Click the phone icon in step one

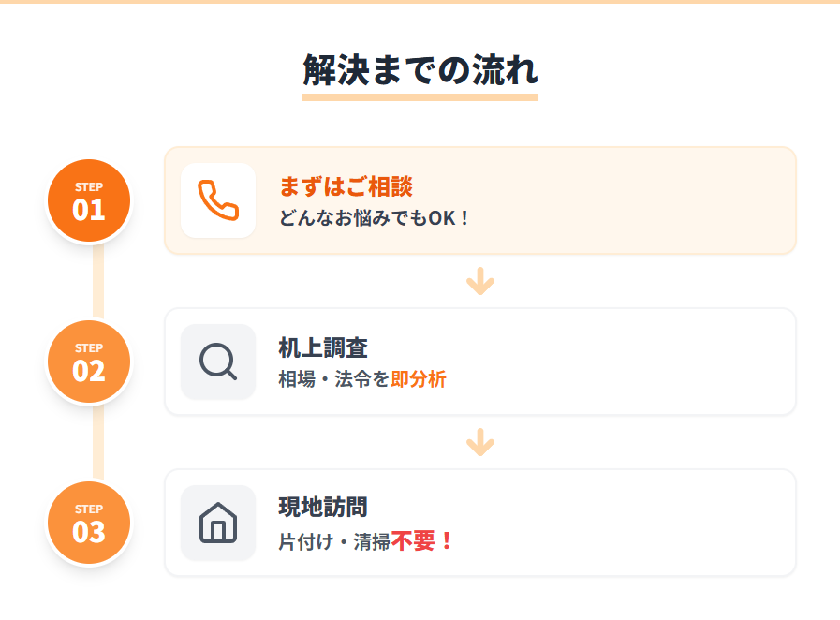click(218, 200)
